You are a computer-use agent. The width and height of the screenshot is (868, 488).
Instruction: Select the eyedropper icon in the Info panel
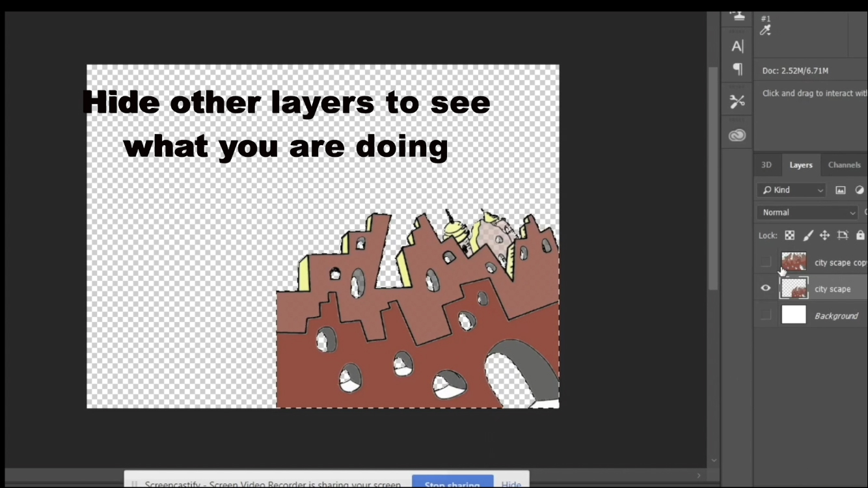764,31
